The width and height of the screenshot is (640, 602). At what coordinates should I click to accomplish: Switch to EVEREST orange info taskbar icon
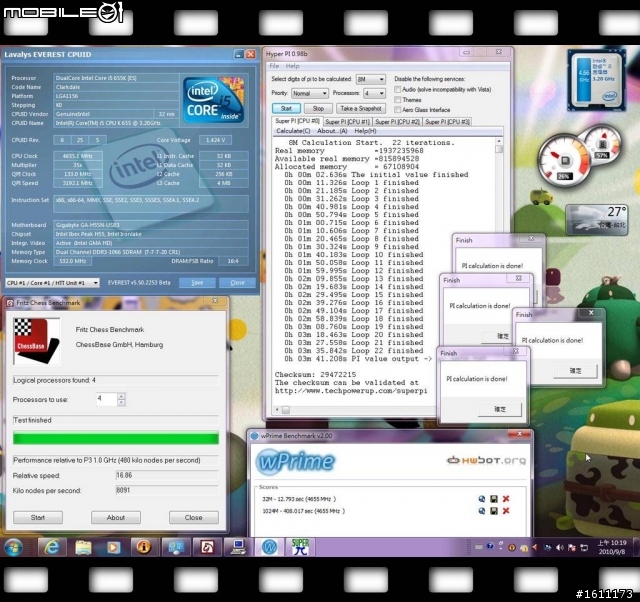[144, 547]
